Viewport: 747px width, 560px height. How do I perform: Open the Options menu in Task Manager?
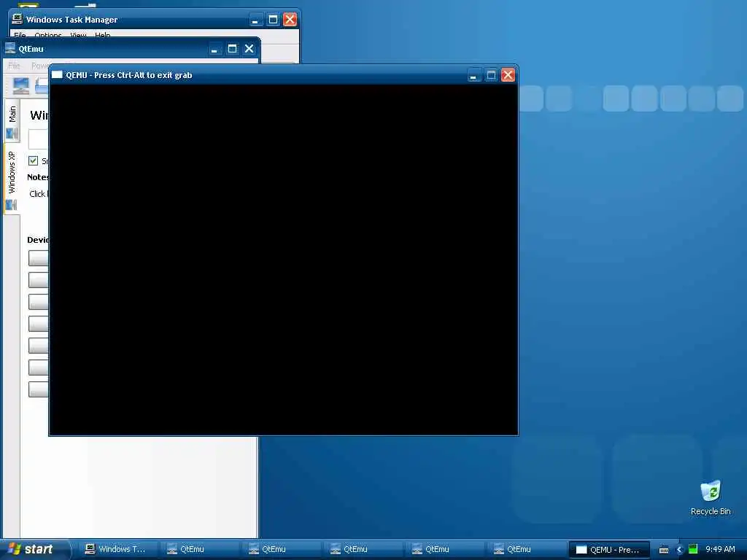[48, 35]
